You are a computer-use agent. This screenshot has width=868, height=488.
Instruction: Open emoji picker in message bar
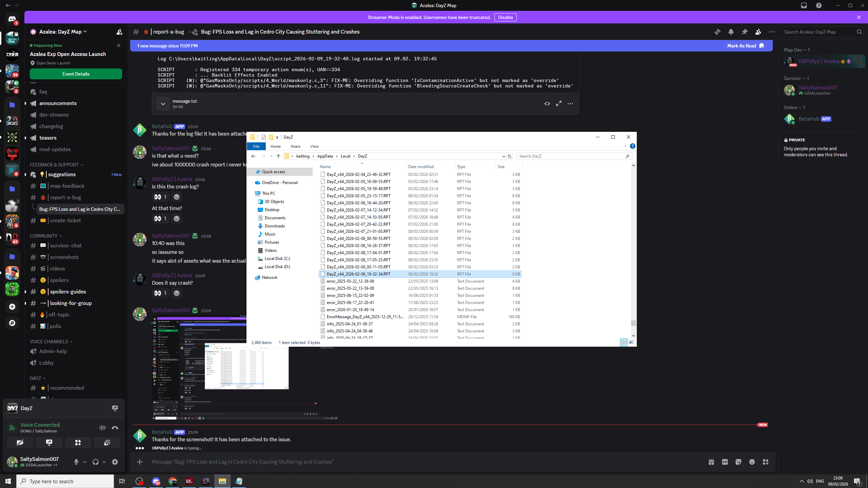[x=752, y=462]
